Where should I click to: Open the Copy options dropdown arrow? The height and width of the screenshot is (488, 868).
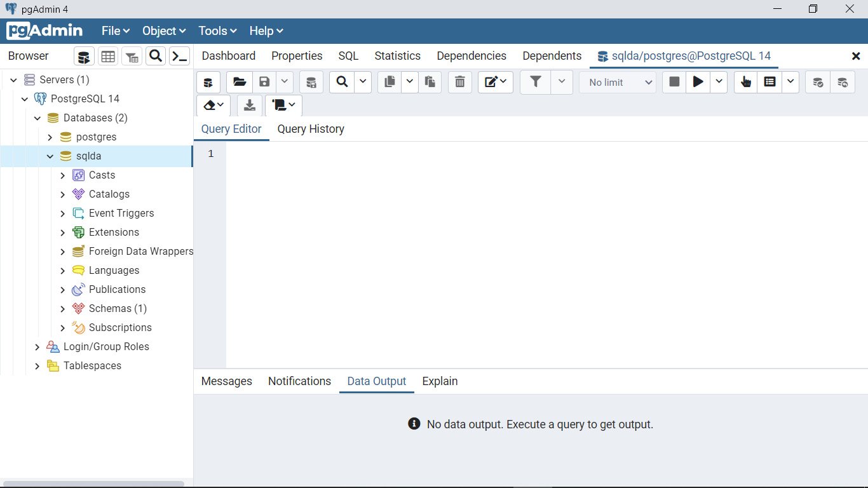point(410,83)
